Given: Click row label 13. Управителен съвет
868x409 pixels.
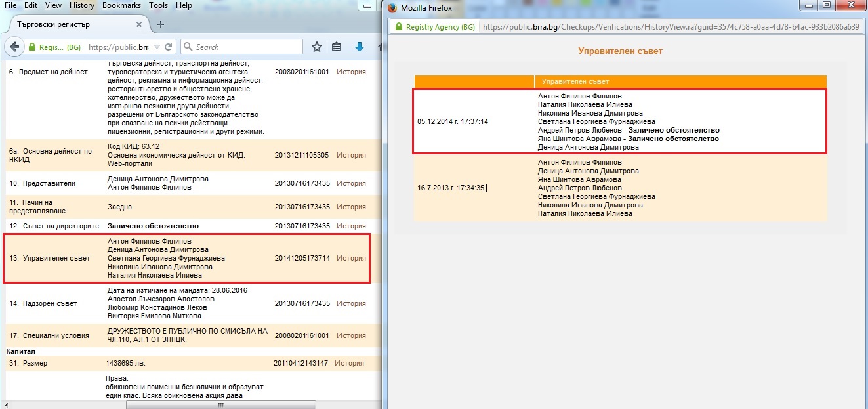Looking at the screenshot, I should (49, 258).
